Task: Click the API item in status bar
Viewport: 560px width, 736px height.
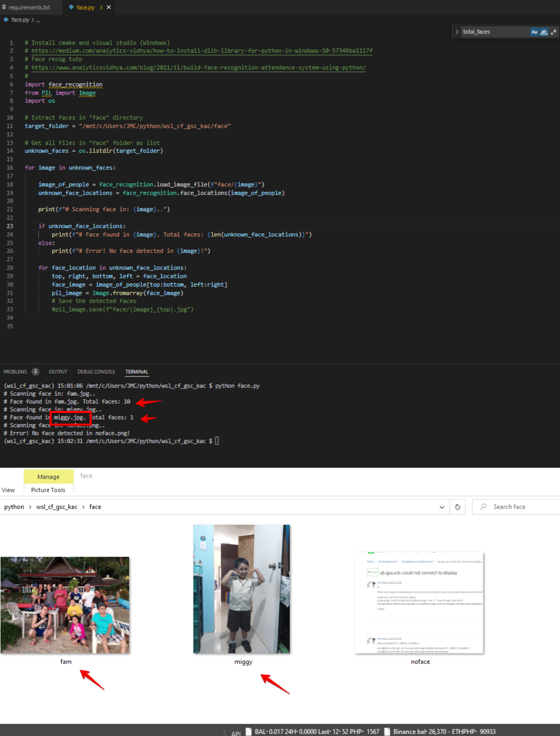Action: [236, 733]
